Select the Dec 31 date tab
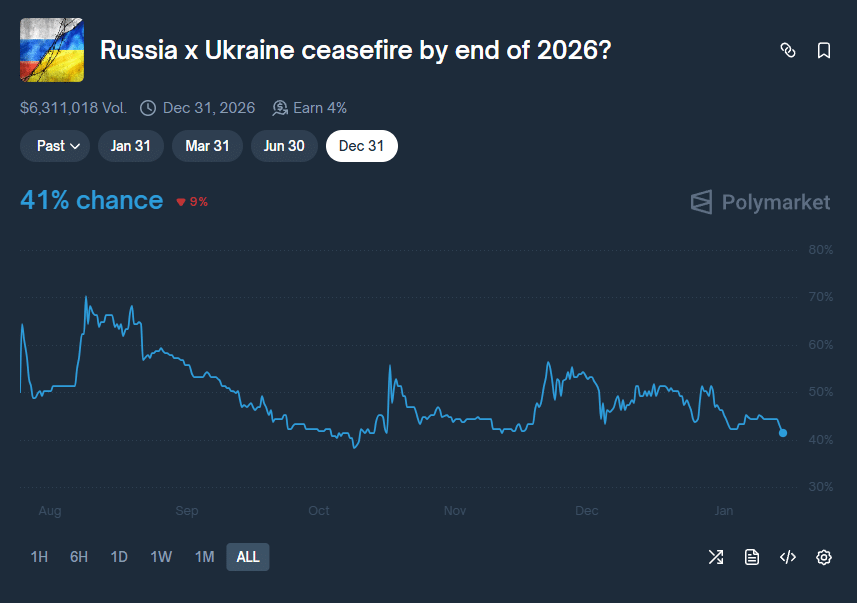This screenshot has width=857, height=603. click(361, 146)
